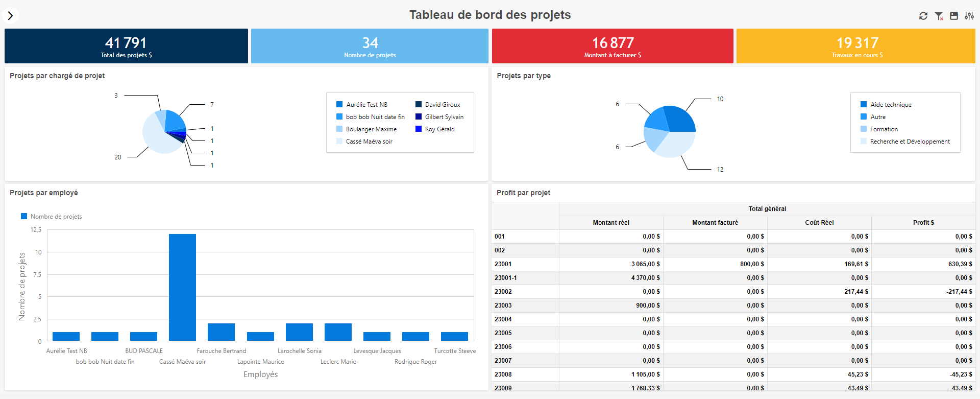
Task: Toggle Recherche et Développement legend swatch
Action: 864,141
